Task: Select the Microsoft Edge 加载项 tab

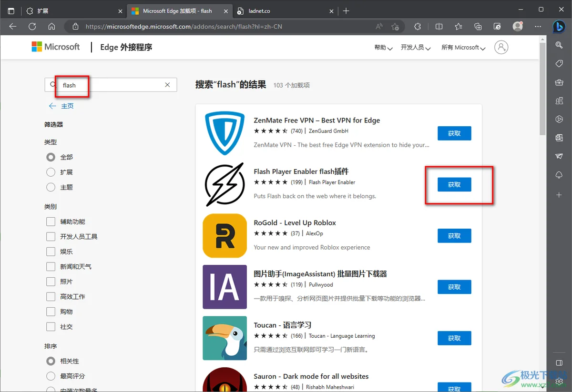Action: pyautogui.click(x=179, y=10)
